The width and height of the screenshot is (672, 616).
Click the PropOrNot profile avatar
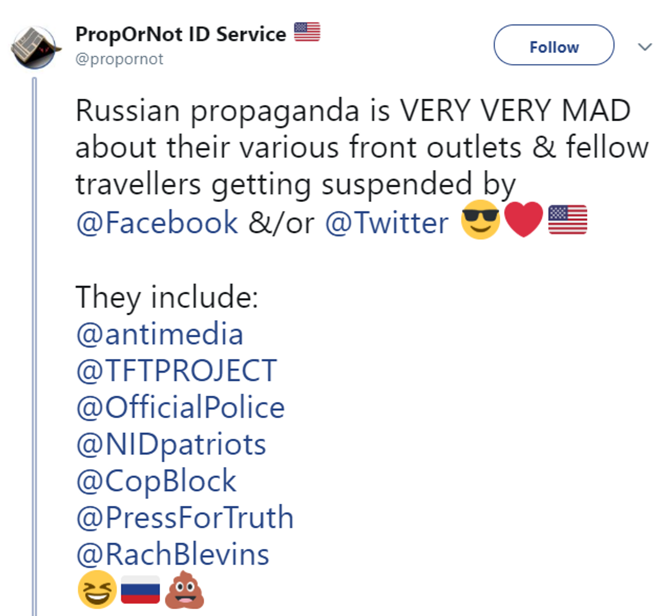click(34, 48)
